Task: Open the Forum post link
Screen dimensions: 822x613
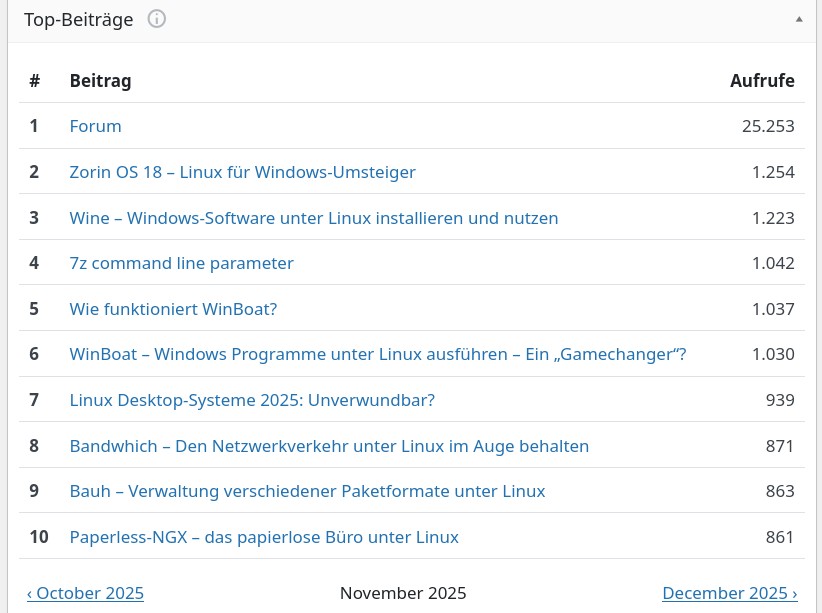Action: point(95,126)
